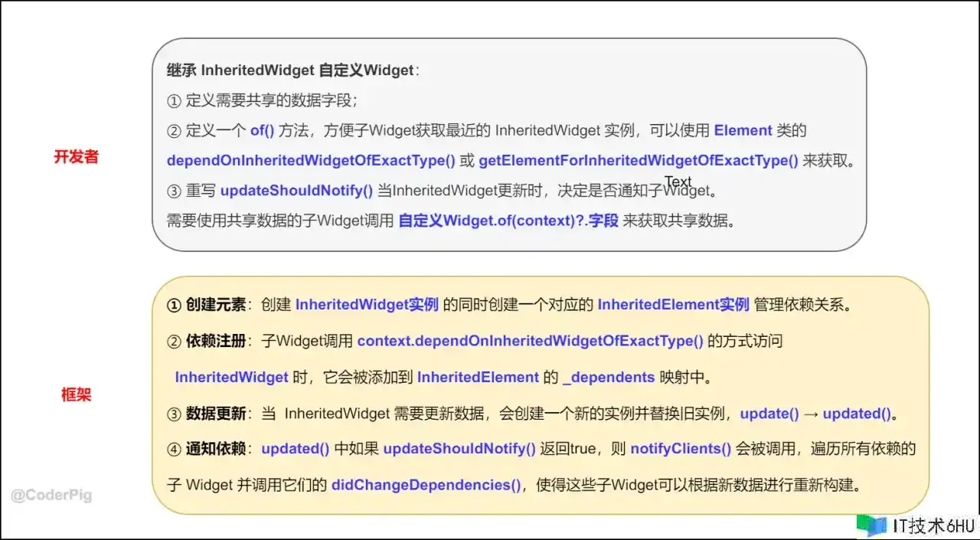Click the IT技术6HU logo icon
Viewport: 980px width, 540px height.
pyautogui.click(x=871, y=525)
